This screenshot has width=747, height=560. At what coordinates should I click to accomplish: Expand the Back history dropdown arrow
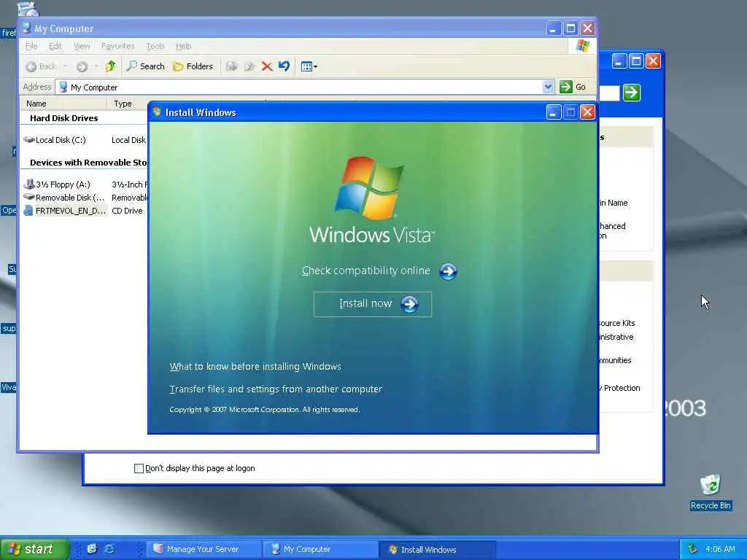point(66,66)
